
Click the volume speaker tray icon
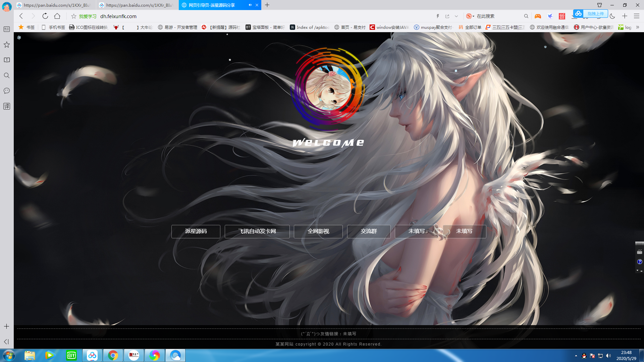(608, 356)
